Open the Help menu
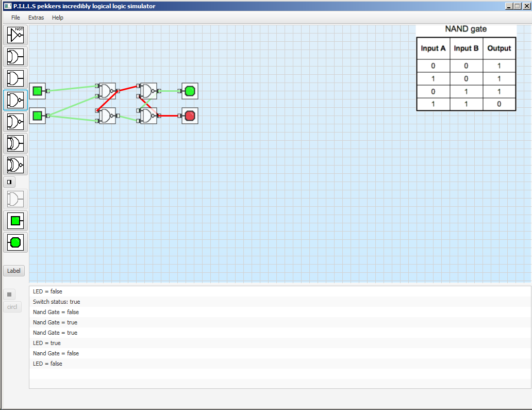Image resolution: width=532 pixels, height=410 pixels. (x=58, y=18)
